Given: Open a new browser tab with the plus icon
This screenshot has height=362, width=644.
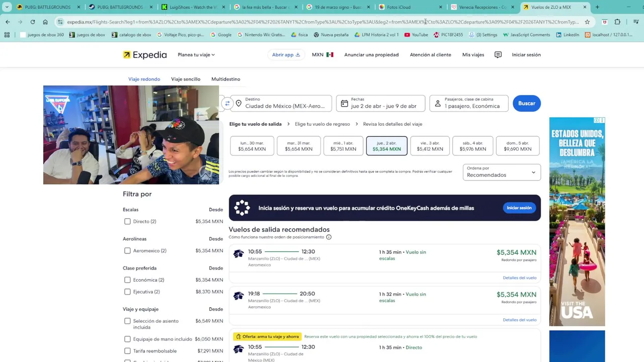Looking at the screenshot, I should [597, 7].
